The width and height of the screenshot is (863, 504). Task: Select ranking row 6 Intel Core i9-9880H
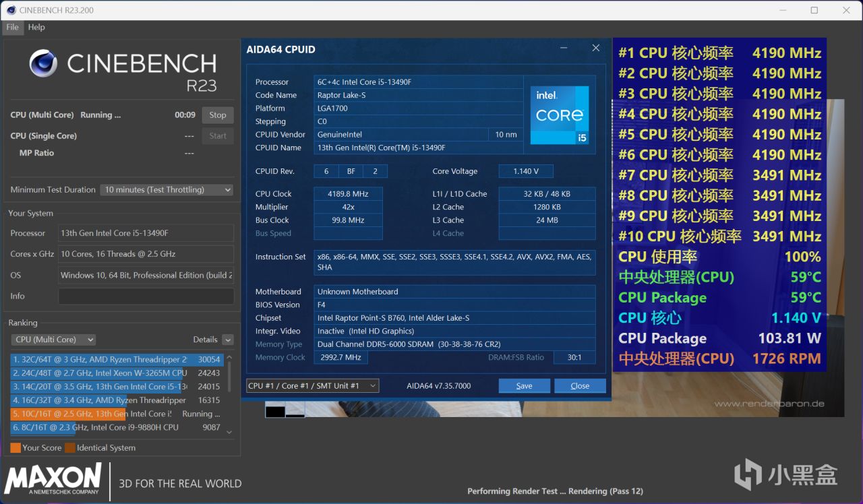pyautogui.click(x=117, y=427)
